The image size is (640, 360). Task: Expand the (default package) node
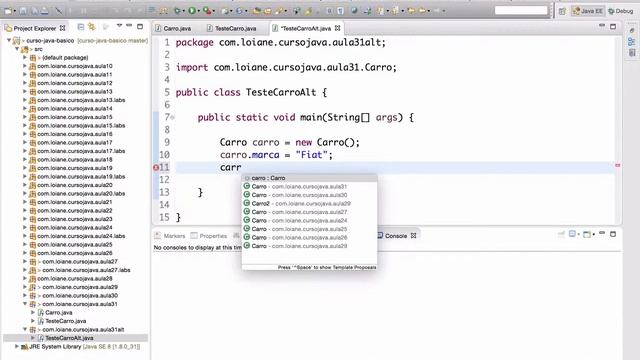[25, 58]
